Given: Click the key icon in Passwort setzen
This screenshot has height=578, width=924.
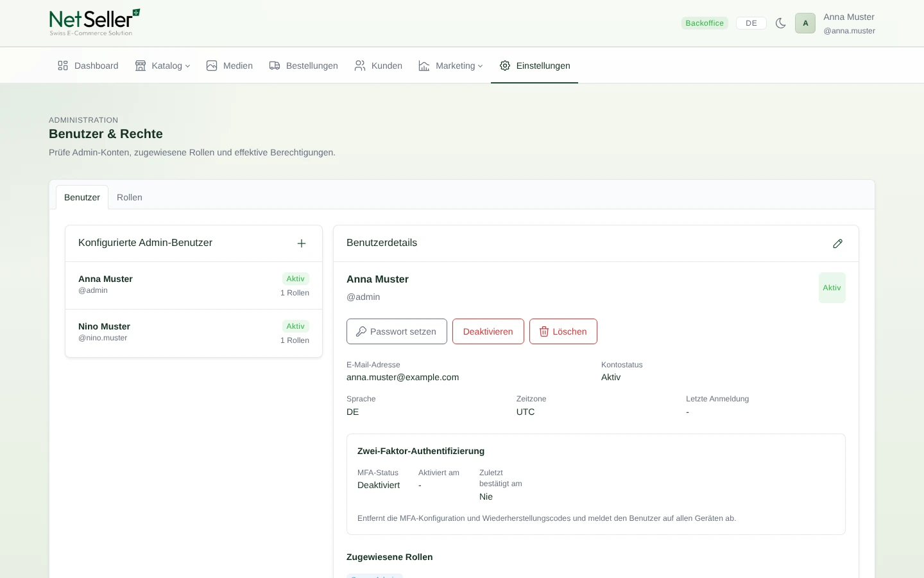Looking at the screenshot, I should click(361, 331).
